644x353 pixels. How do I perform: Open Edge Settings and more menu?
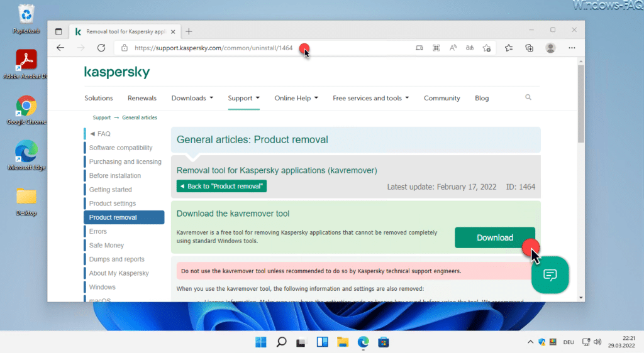coord(572,48)
